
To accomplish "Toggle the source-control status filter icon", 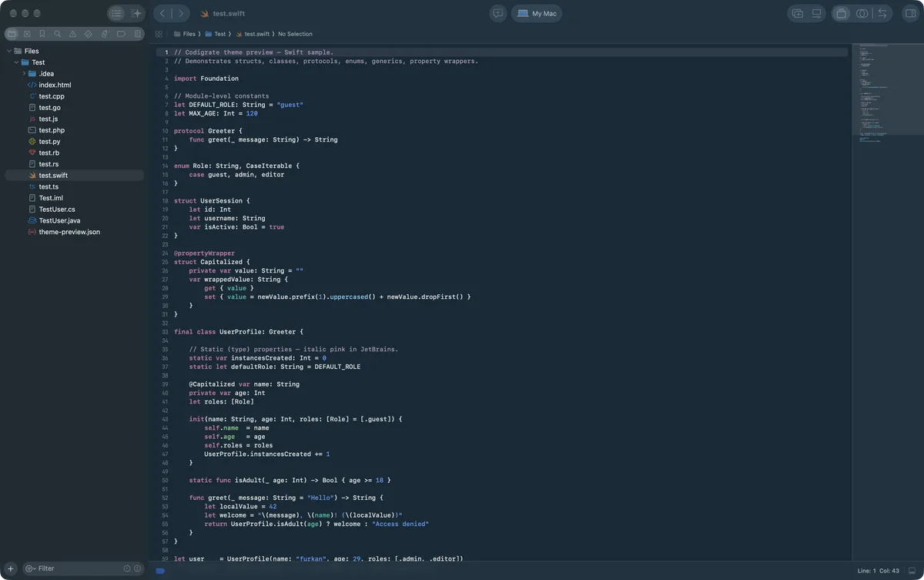I will coord(137,568).
